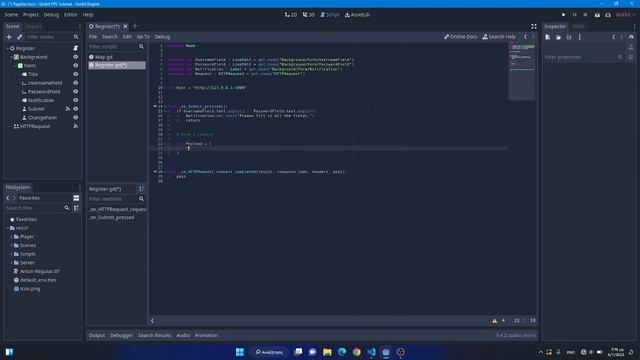This screenshot has width=640, height=360.
Task: Click Search Help button
Action: (x=499, y=37)
